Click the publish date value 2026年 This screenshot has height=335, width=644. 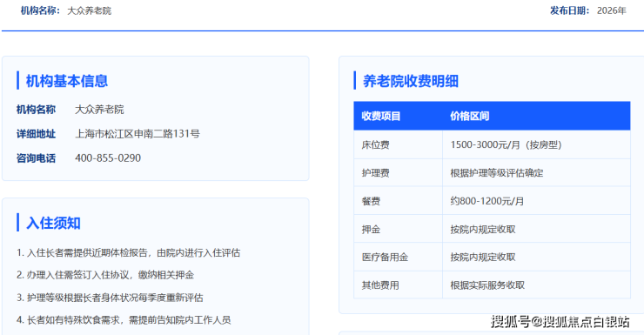[x=612, y=10]
